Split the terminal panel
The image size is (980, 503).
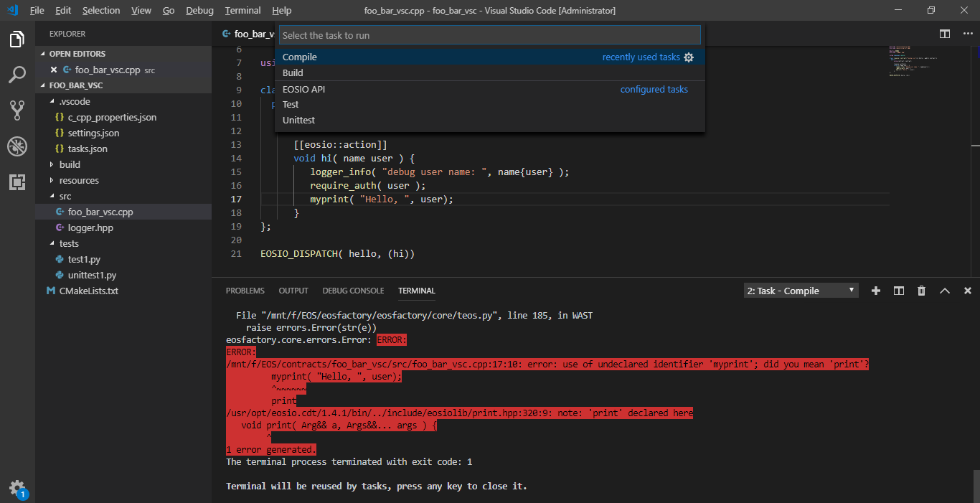tap(899, 291)
